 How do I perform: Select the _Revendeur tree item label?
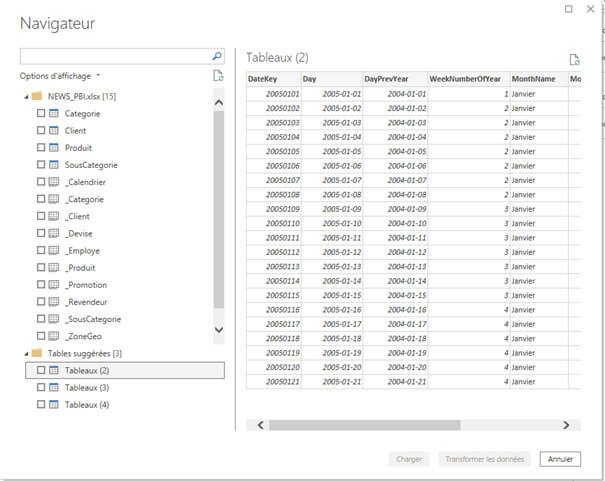pos(86,302)
